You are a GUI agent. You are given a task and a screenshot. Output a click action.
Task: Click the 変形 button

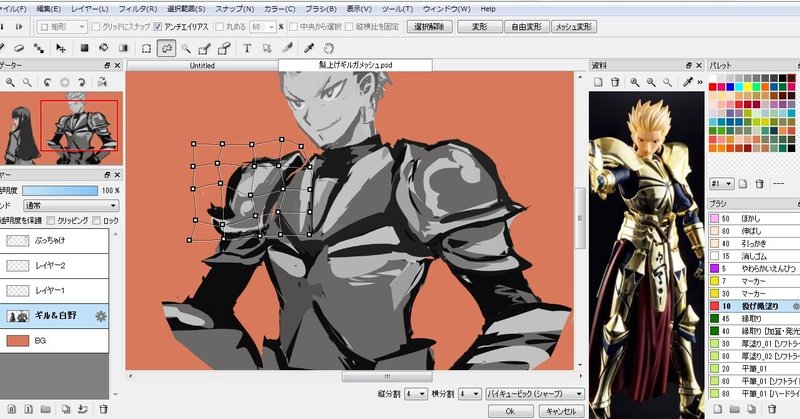click(480, 27)
